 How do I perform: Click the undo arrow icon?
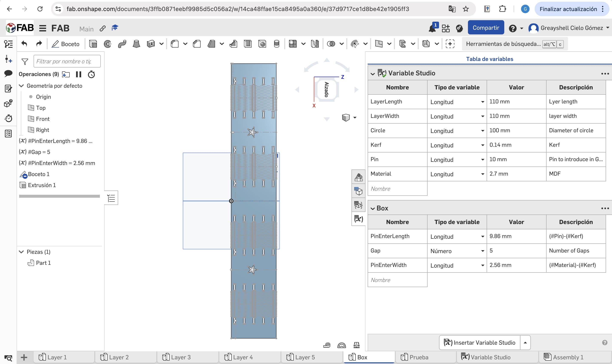click(24, 44)
